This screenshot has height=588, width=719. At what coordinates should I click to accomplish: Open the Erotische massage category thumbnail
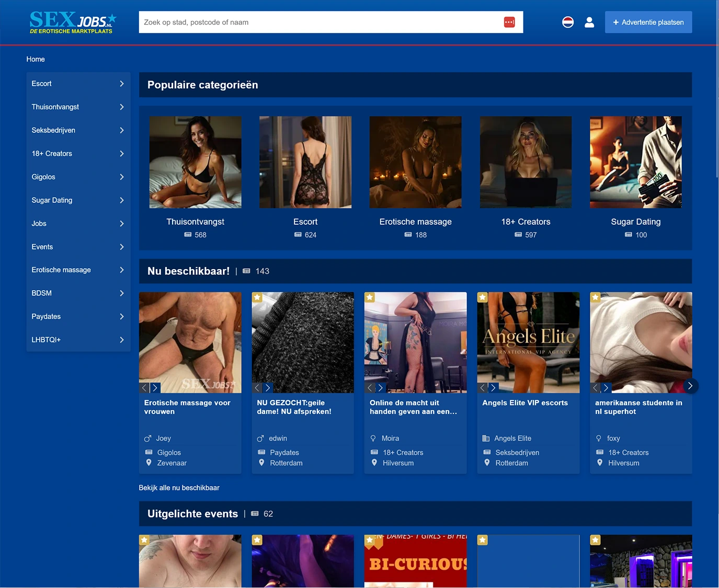415,162
